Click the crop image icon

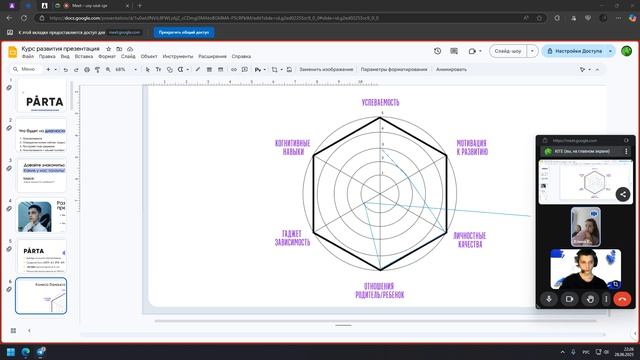pyautogui.click(x=275, y=70)
